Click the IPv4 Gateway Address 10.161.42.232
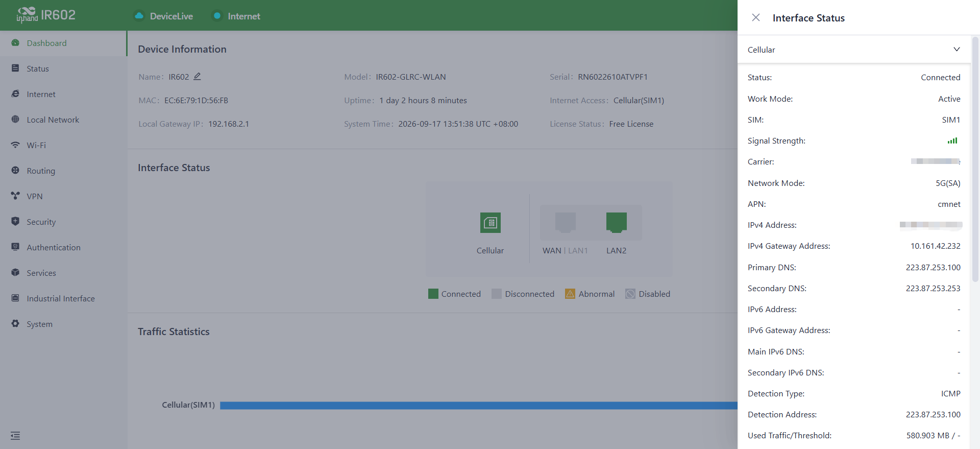 936,246
